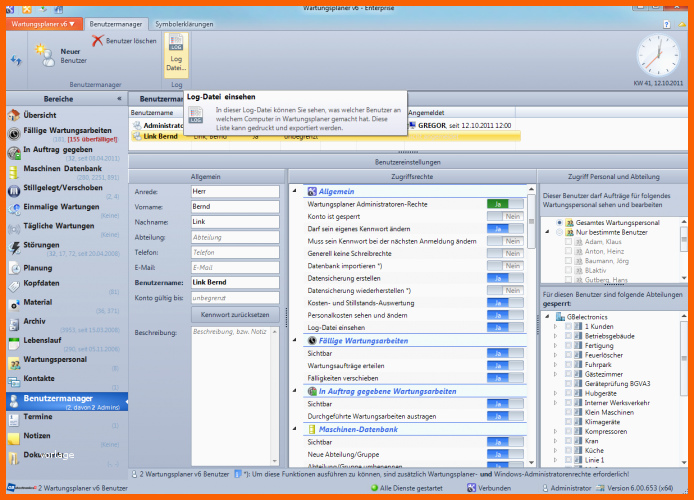
Task: Click the Angemeldet column header
Action: [461, 113]
